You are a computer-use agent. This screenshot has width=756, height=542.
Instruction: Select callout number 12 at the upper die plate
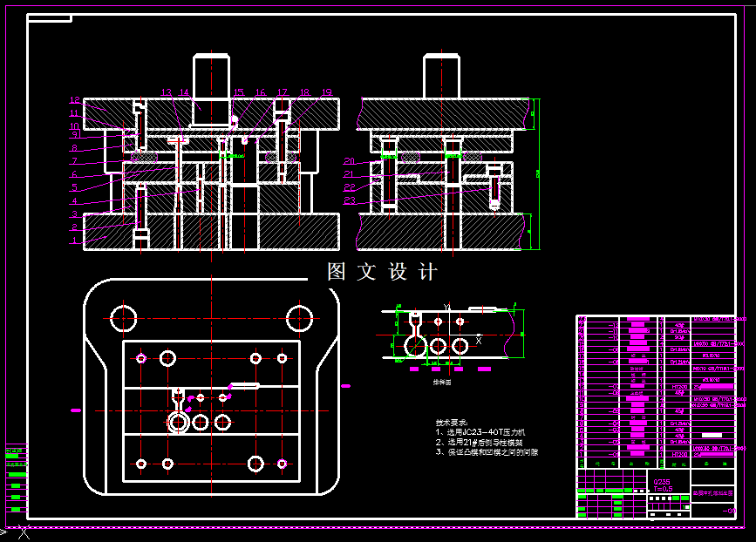(x=75, y=99)
